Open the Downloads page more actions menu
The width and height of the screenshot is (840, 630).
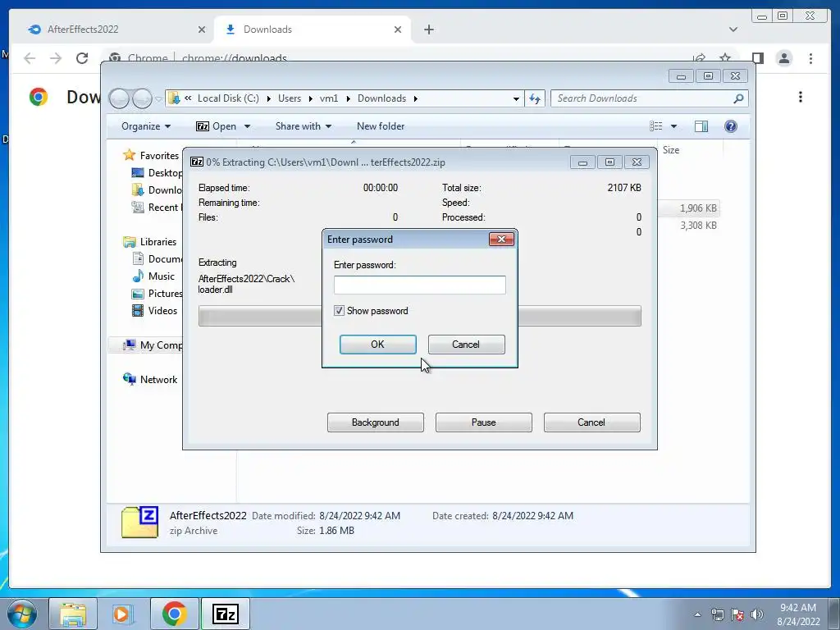point(801,97)
